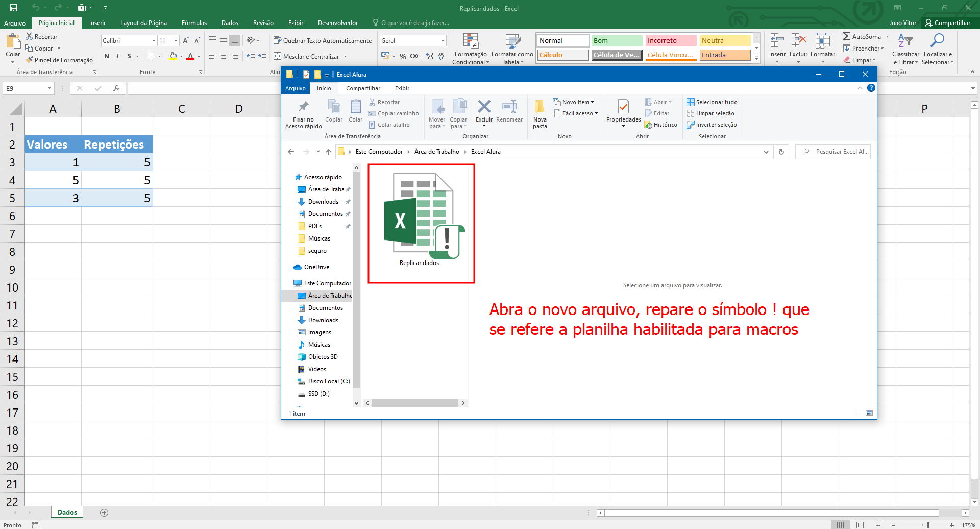
Task: Toggle bold N formatting in Excel
Action: (x=107, y=56)
